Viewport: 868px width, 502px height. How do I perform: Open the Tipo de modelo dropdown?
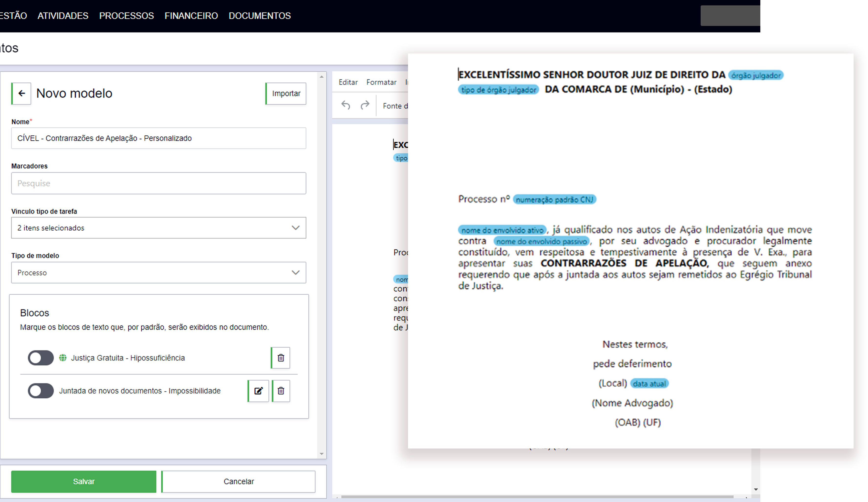pos(158,273)
